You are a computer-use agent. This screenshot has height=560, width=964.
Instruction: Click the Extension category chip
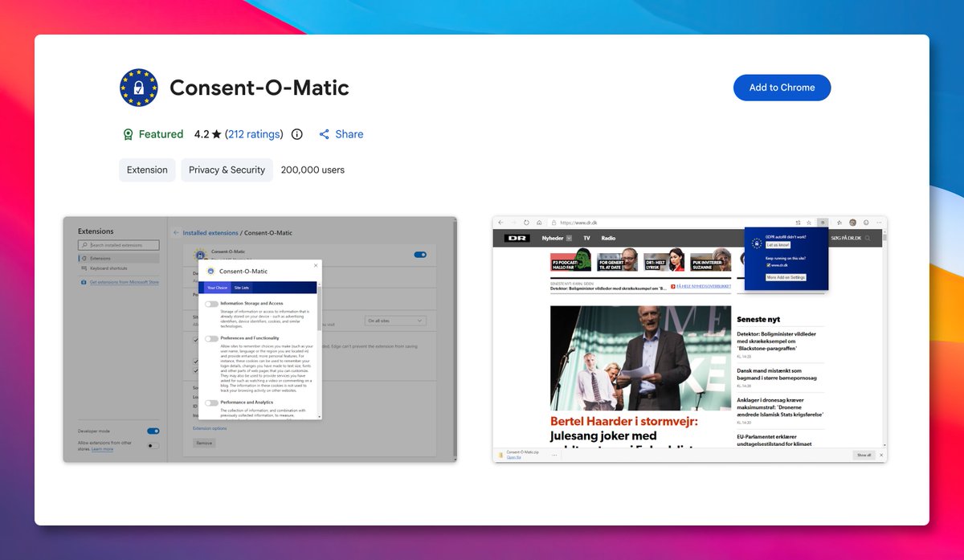click(147, 170)
